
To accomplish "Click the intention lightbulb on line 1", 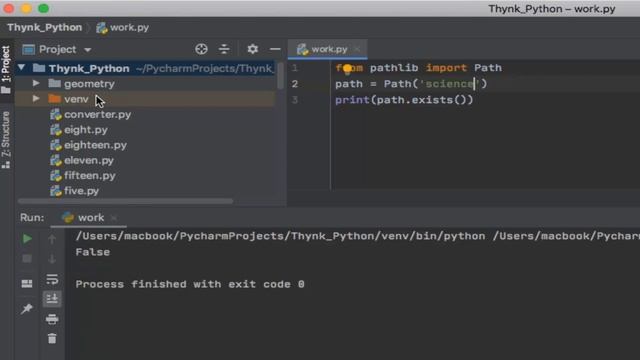I will click(x=347, y=69).
